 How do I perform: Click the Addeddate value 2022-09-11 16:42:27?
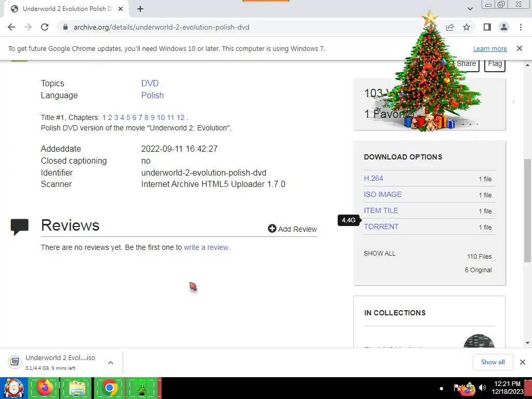179,149
